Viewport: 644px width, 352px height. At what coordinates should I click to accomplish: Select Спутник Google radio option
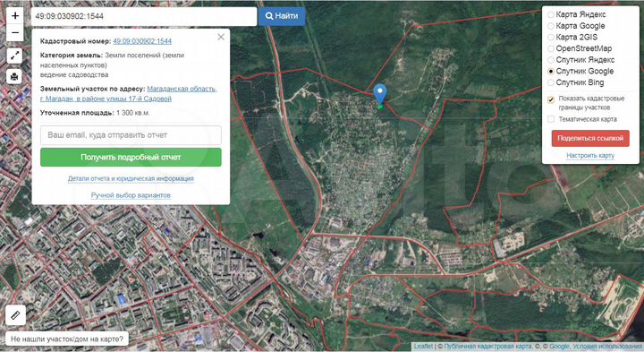[x=551, y=71]
